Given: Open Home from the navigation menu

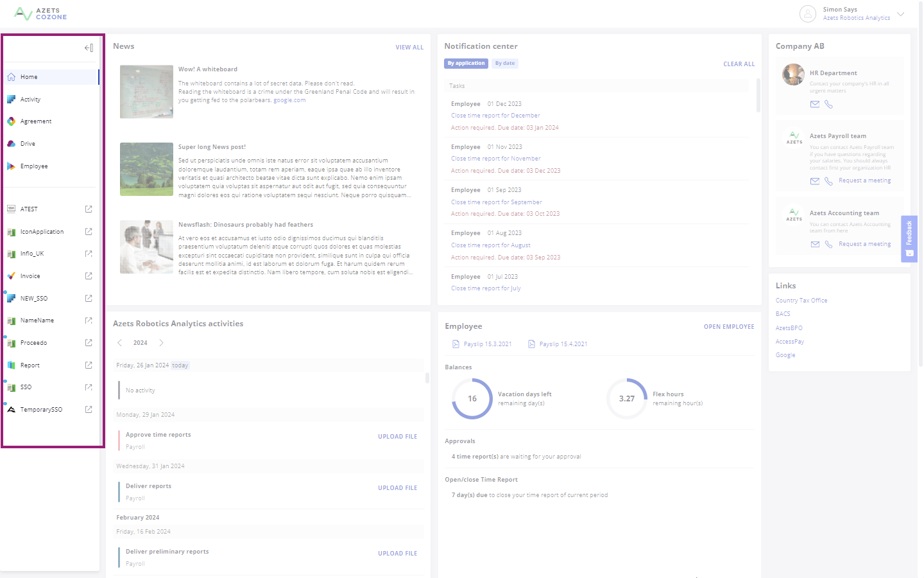Looking at the screenshot, I should (28, 76).
